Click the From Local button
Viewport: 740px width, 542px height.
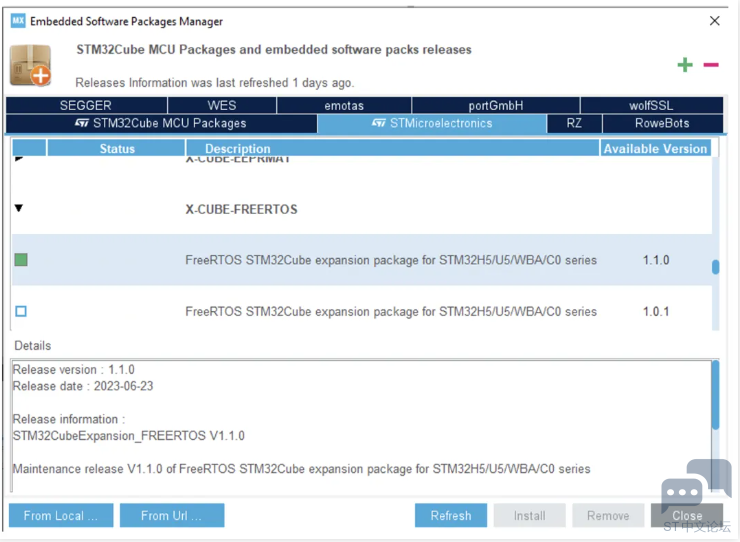click(x=61, y=516)
